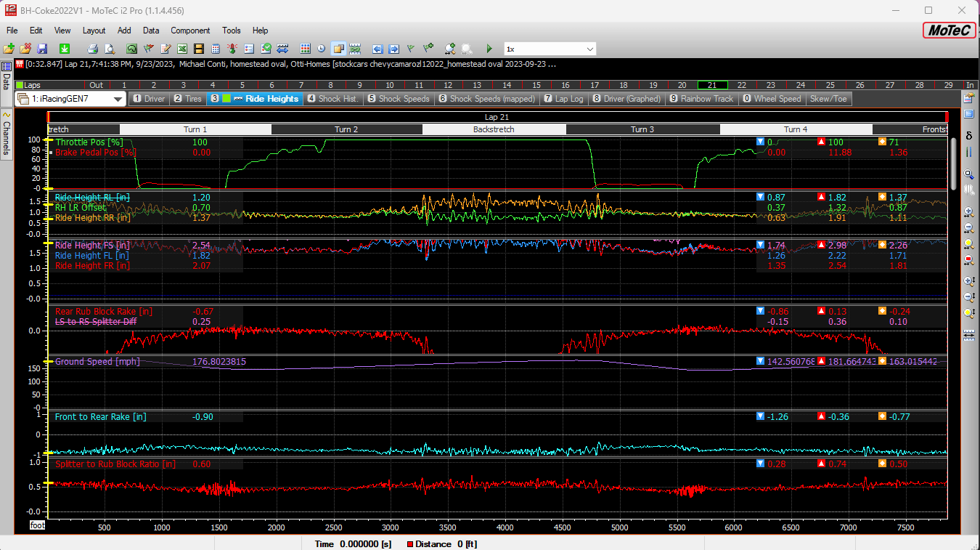Open the playback speed 1x dropdown
This screenshot has height=550, width=980.
coord(589,49)
